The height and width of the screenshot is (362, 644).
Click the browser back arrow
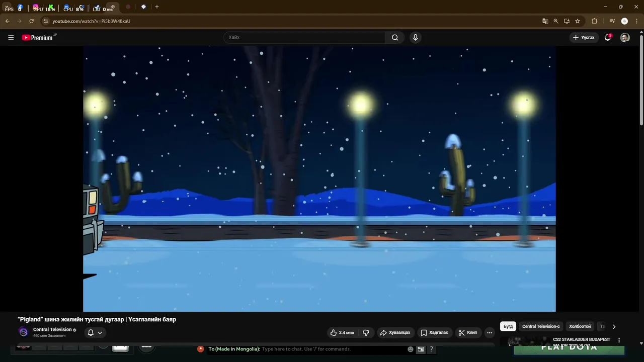7,21
